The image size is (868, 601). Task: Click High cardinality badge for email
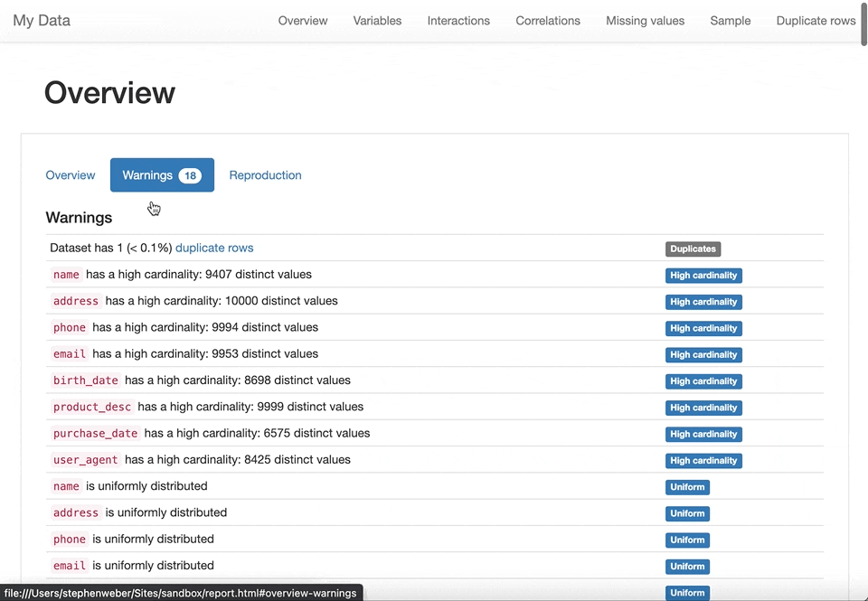[x=703, y=355]
